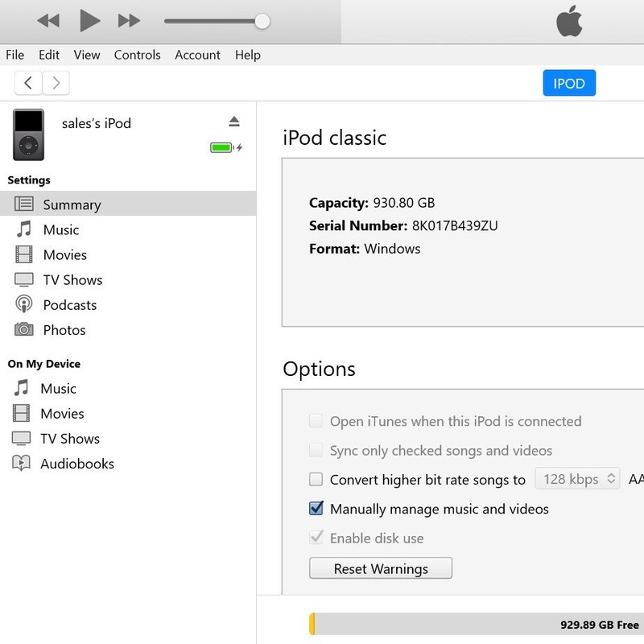Open the Account menu

(197, 55)
